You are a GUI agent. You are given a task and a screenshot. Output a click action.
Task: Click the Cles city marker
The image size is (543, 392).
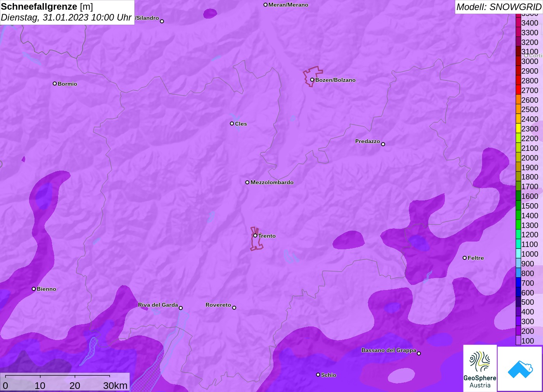pyautogui.click(x=232, y=124)
